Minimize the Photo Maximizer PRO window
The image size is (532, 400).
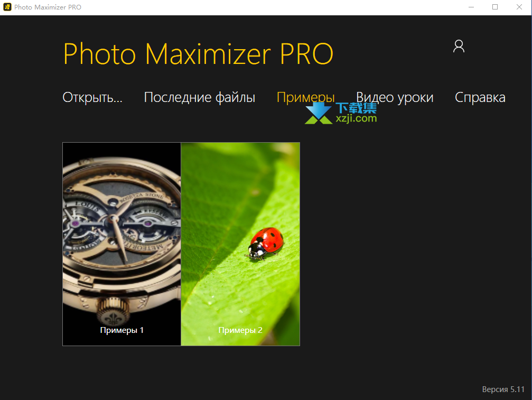coord(471,7)
